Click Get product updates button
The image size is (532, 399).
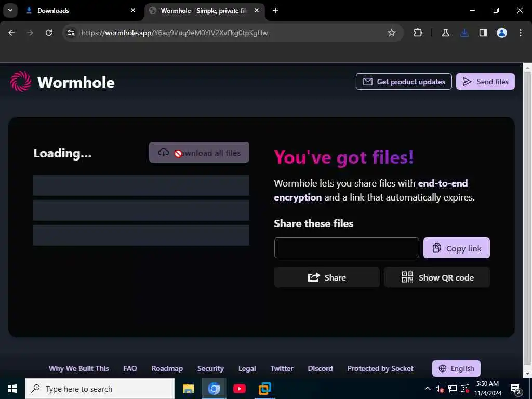[x=404, y=82]
